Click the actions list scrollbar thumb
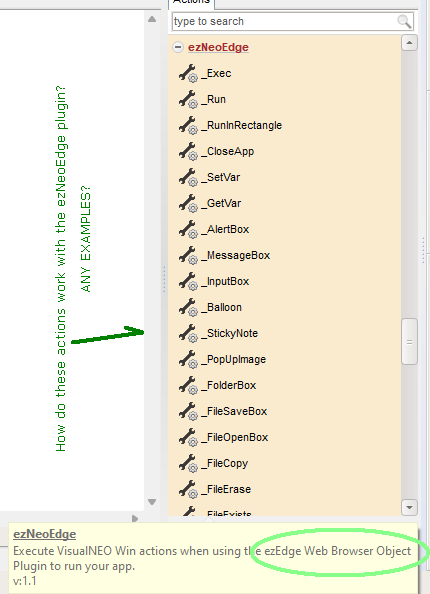 point(409,342)
